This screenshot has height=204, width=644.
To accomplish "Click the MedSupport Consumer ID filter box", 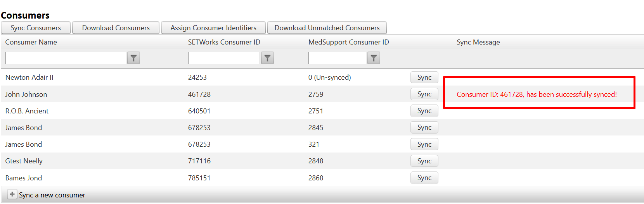I will (337, 58).
